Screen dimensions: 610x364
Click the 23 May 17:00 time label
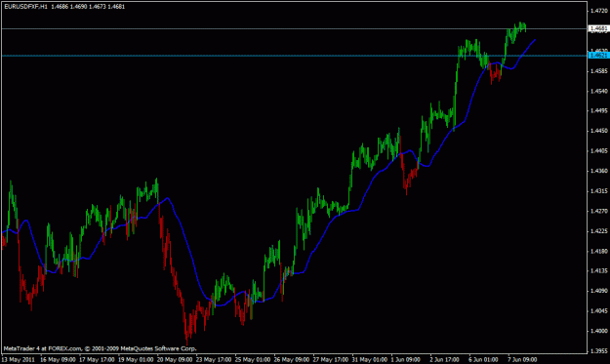click(x=214, y=360)
